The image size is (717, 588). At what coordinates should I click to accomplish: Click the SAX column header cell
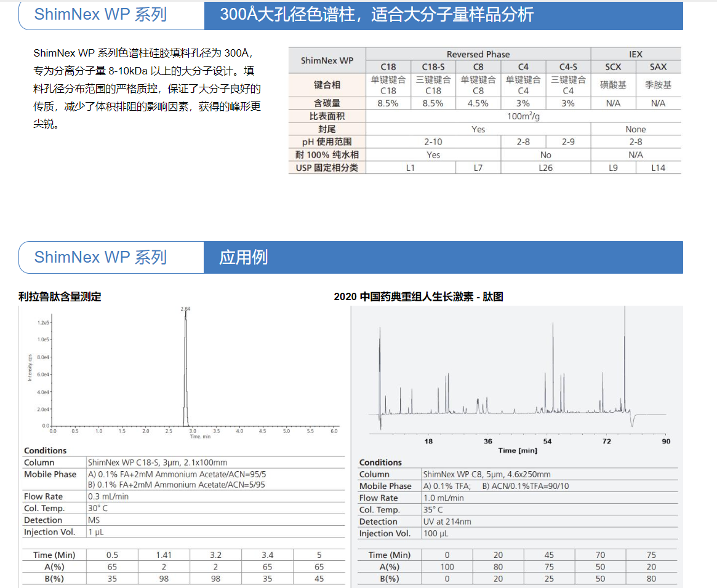(x=658, y=67)
